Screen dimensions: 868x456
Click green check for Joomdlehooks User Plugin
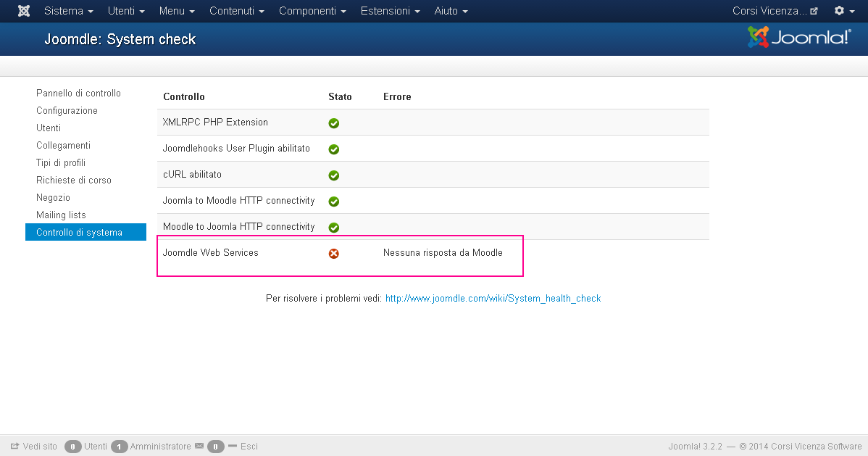pos(334,149)
